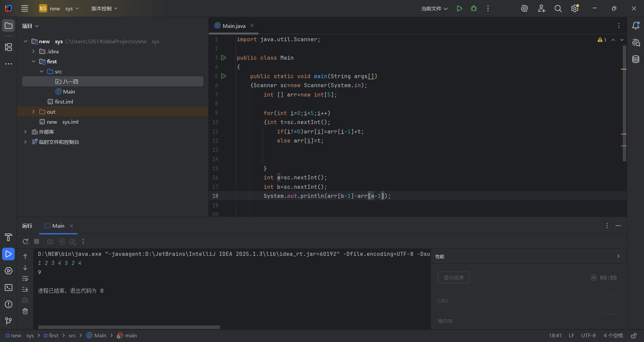Image resolution: width=644 pixels, height=342 pixels.
Task: Open Run panel options menu
Action: click(607, 226)
